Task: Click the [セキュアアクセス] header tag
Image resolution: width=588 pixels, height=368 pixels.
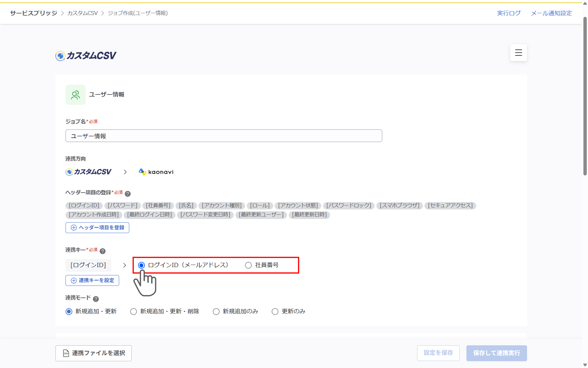Action: 450,205
